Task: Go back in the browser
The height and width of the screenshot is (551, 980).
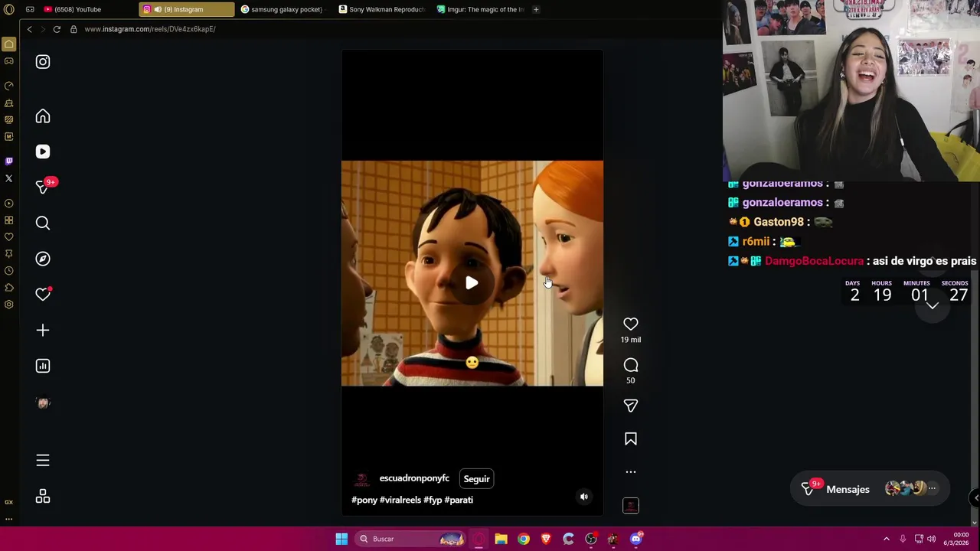Action: pyautogui.click(x=29, y=29)
